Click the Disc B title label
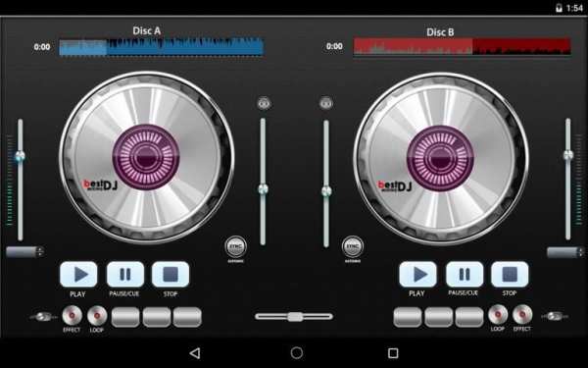 (x=440, y=32)
